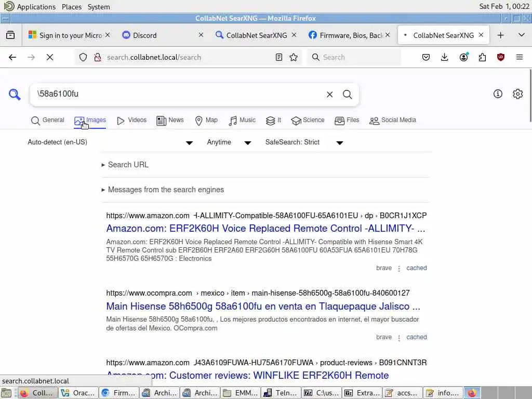
Task: Open SearXNG preferences gear icon
Action: [x=518, y=94]
